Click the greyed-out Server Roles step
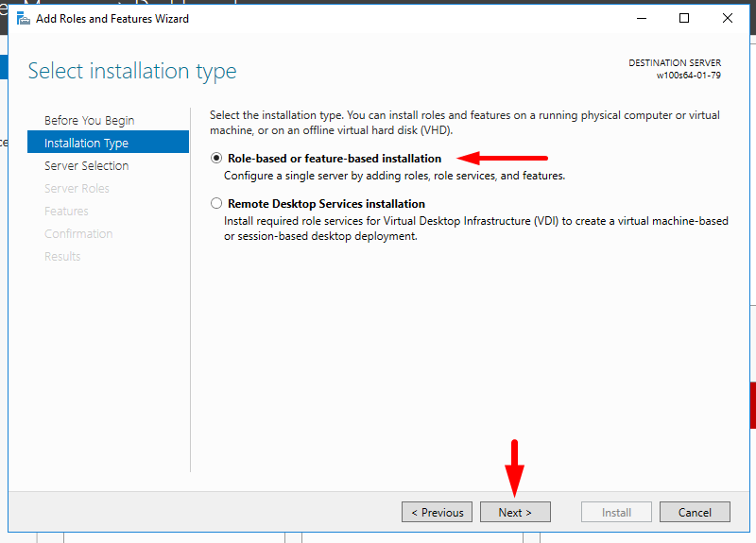 [x=77, y=189]
